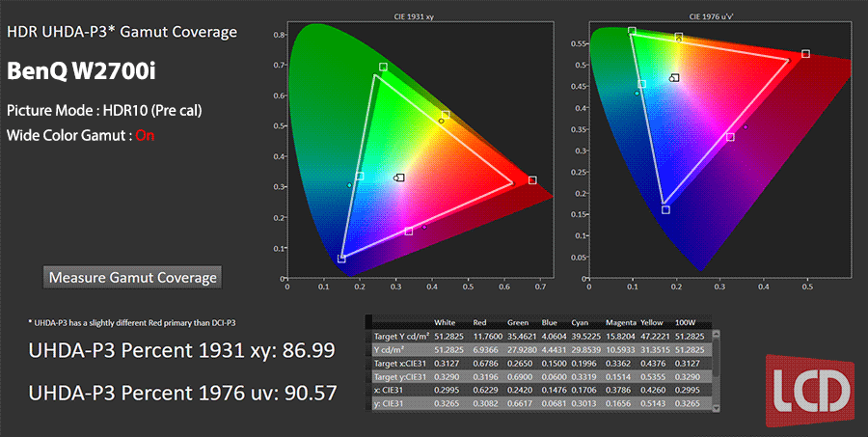
Task: Click the blue target square in CIE 1976 chart
Action: tap(665, 210)
